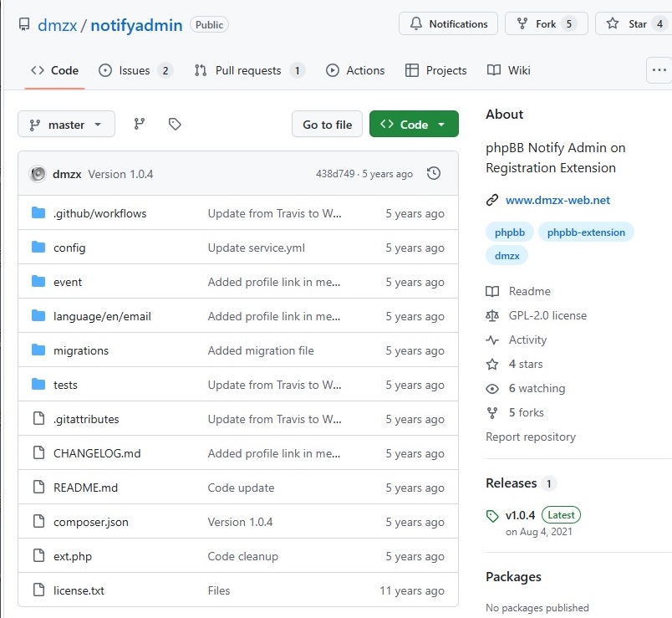The height and width of the screenshot is (618, 672).
Task: Click the three-dot overflow menu in navigation
Action: (x=659, y=70)
